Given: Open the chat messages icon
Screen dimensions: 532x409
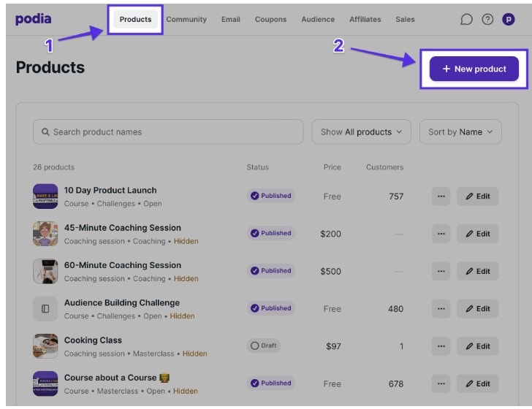Looking at the screenshot, I should pos(466,20).
